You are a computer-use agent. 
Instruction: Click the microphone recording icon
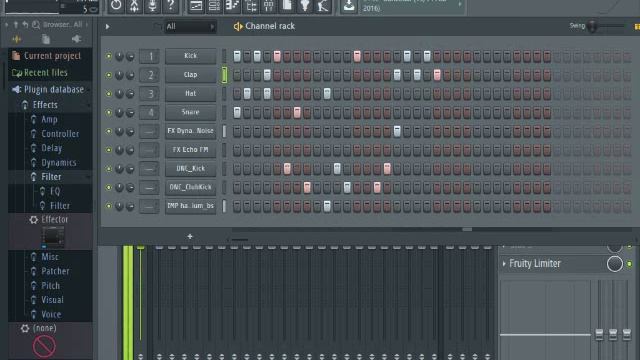pos(152,5)
